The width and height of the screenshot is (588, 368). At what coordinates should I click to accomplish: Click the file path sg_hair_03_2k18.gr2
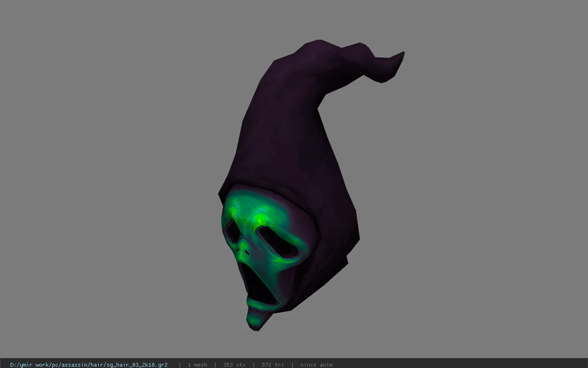click(x=89, y=365)
